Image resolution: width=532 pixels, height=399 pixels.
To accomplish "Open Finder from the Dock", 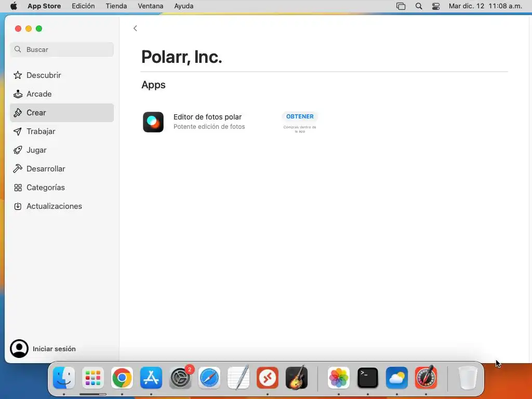I will [x=64, y=377].
